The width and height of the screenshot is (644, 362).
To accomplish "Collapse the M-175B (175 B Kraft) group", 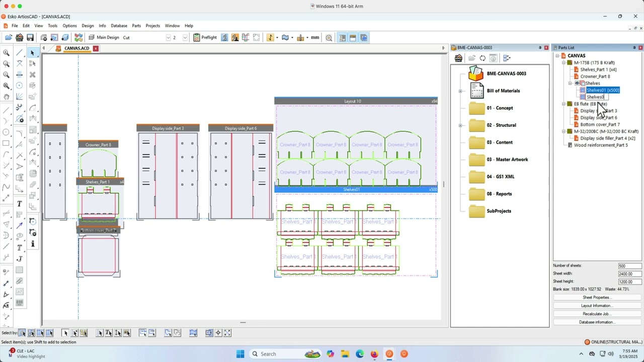I will click(563, 63).
